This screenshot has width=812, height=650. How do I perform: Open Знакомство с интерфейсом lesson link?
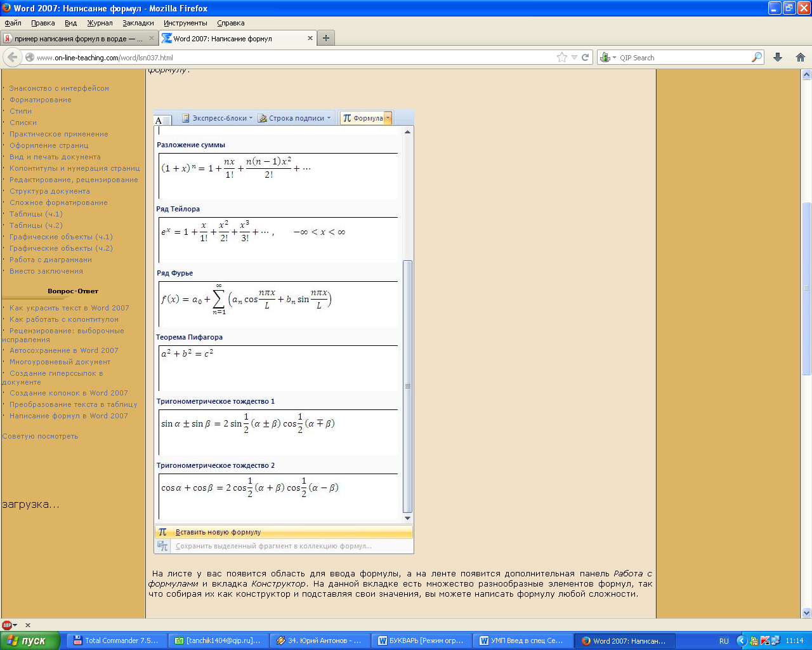click(59, 88)
